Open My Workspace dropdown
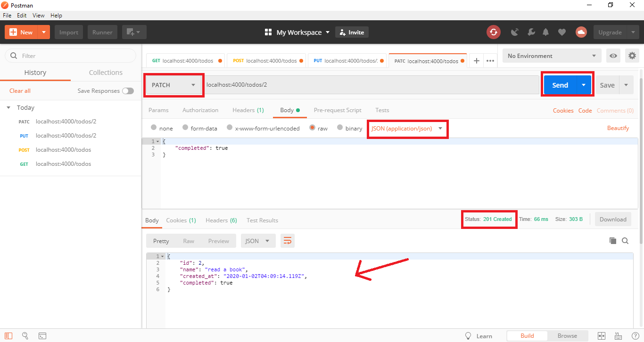This screenshot has height=342, width=644. click(x=303, y=32)
